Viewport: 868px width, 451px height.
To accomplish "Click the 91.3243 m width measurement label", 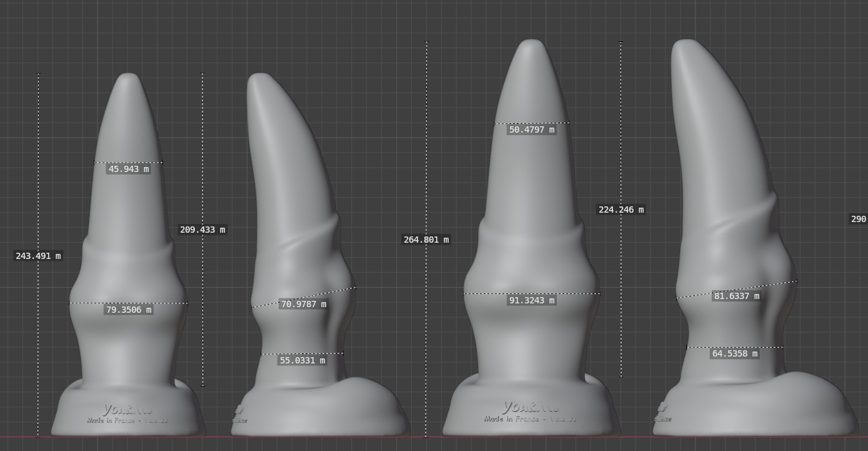I will [532, 300].
